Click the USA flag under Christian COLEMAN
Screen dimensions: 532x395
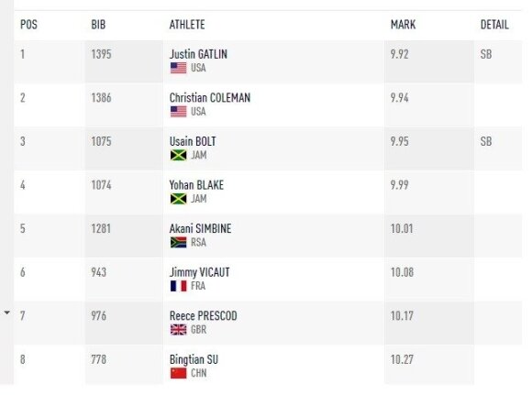tap(178, 112)
